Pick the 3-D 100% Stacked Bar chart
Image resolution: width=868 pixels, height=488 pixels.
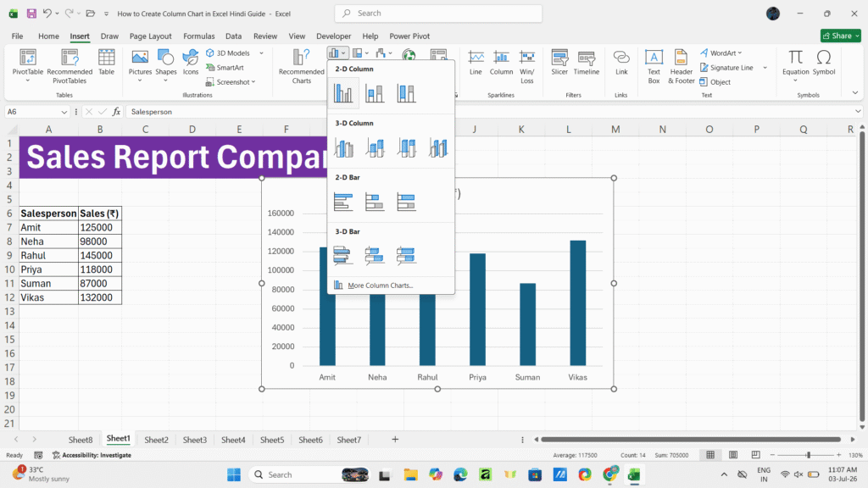pyautogui.click(x=406, y=256)
